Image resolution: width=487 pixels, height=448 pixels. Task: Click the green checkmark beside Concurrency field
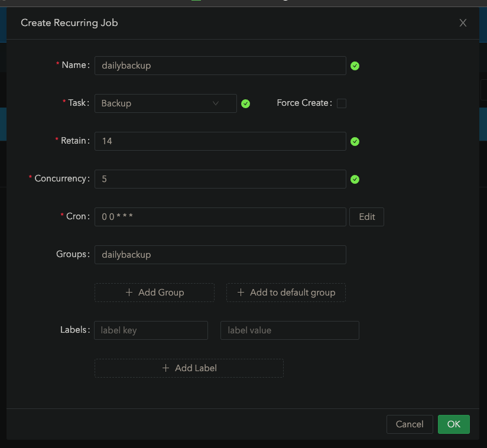point(355,179)
